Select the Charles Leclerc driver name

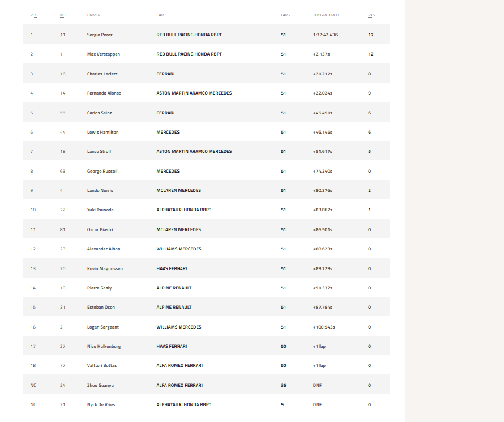click(x=102, y=74)
